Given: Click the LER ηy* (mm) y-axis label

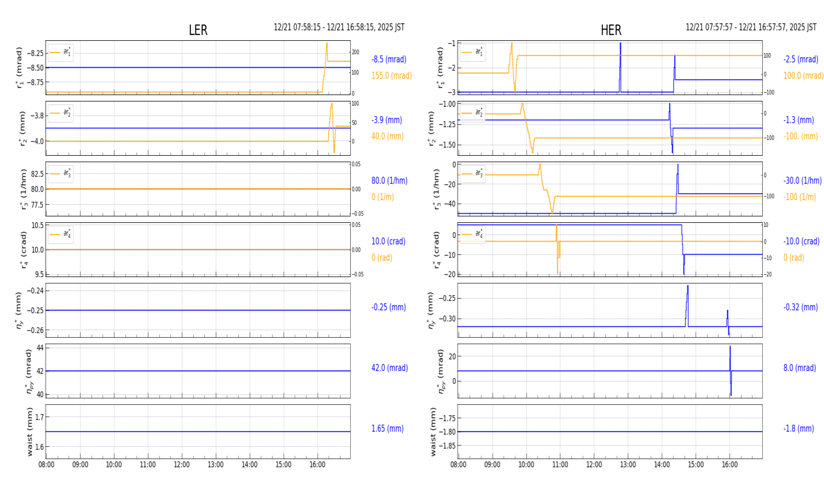Looking at the screenshot, I should pyautogui.click(x=19, y=310).
